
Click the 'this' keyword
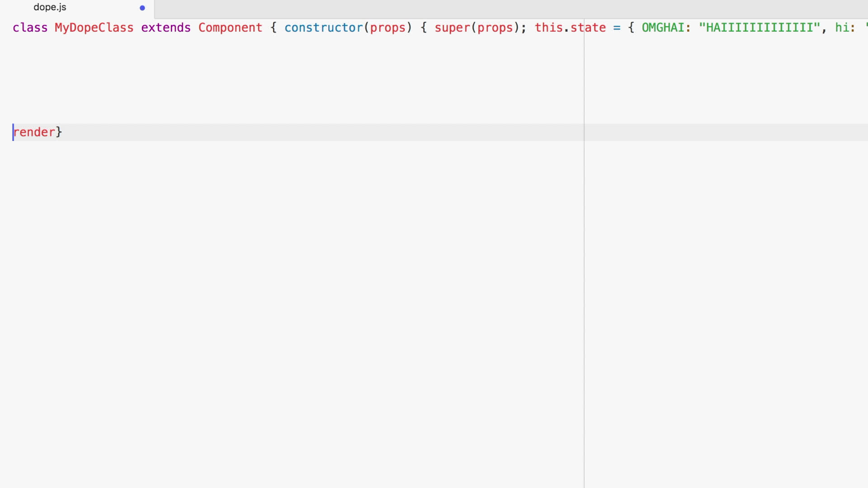point(549,28)
